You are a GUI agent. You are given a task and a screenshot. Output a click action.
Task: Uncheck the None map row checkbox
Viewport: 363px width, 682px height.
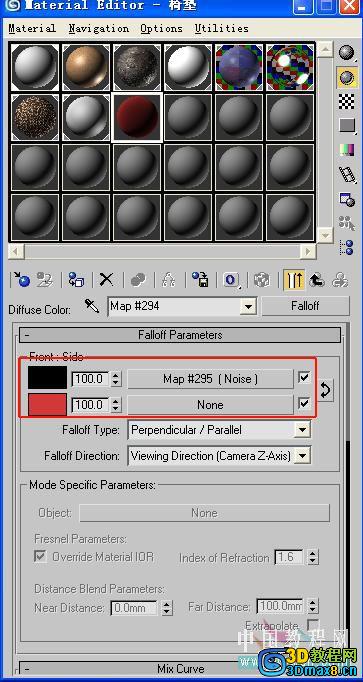pos(304,404)
